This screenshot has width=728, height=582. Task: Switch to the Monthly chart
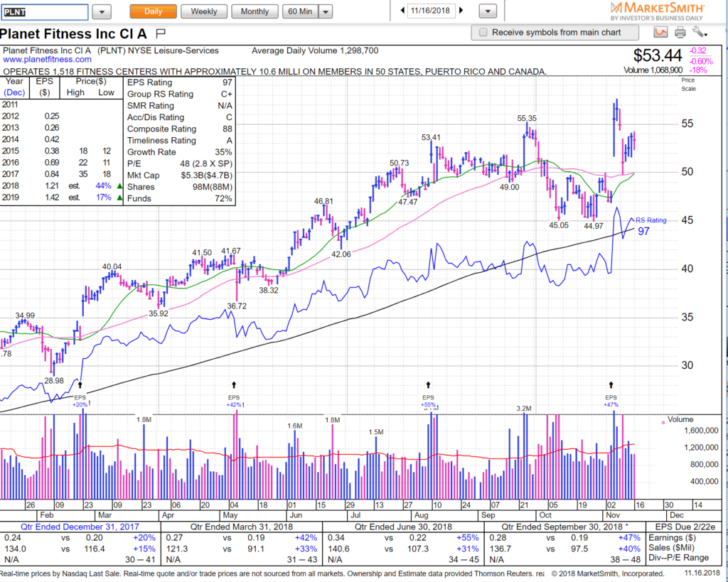pos(255,11)
